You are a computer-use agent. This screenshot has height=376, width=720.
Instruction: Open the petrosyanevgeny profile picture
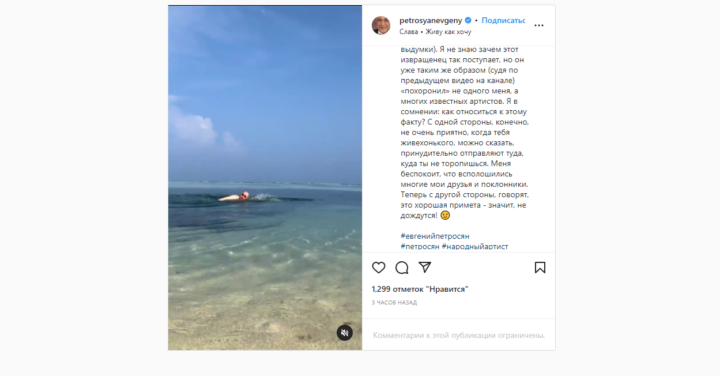click(x=381, y=25)
